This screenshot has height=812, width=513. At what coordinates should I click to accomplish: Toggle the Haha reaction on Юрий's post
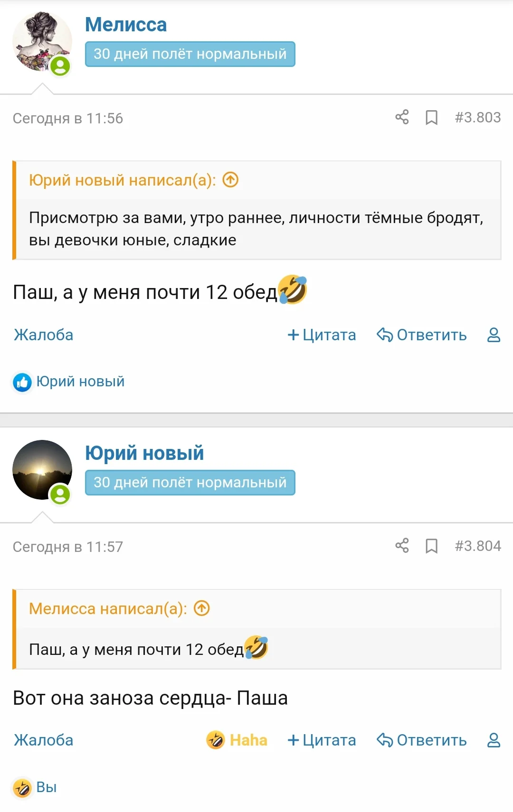point(237,740)
